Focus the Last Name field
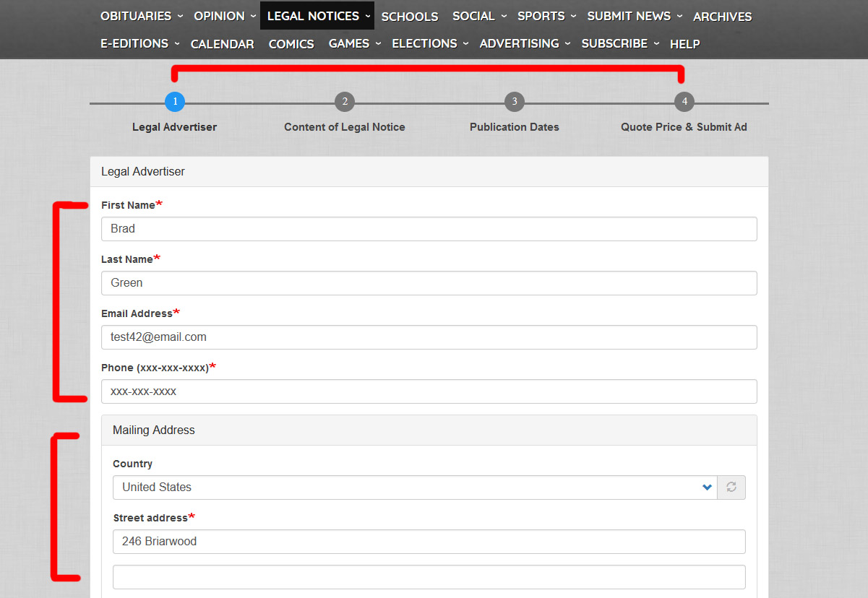 pyautogui.click(x=429, y=283)
